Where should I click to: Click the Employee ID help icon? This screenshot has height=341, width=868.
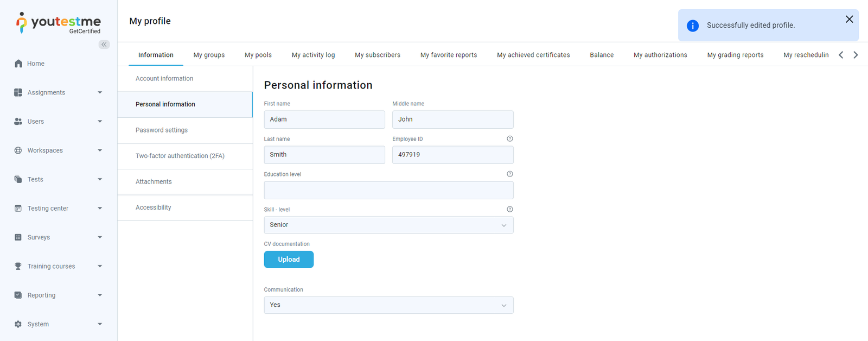(x=509, y=139)
